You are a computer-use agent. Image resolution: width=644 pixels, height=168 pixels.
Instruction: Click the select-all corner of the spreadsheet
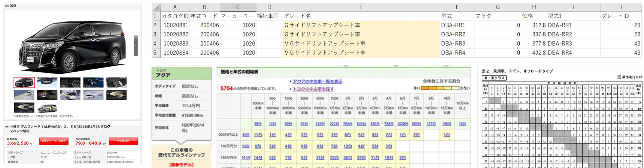[156, 7]
